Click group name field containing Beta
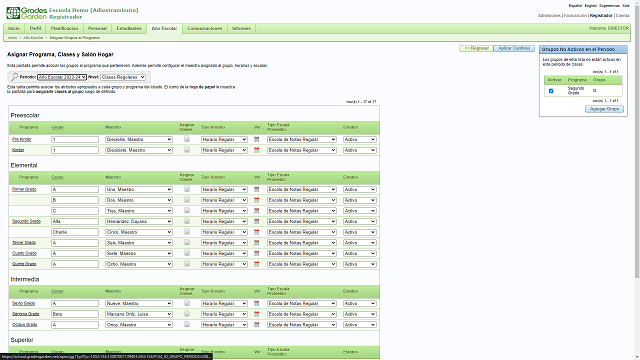 tap(75, 314)
